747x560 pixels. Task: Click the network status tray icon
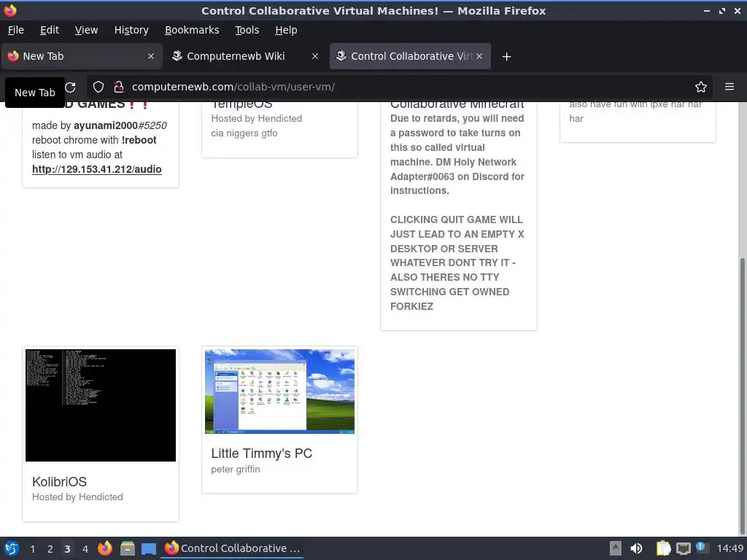click(683, 548)
